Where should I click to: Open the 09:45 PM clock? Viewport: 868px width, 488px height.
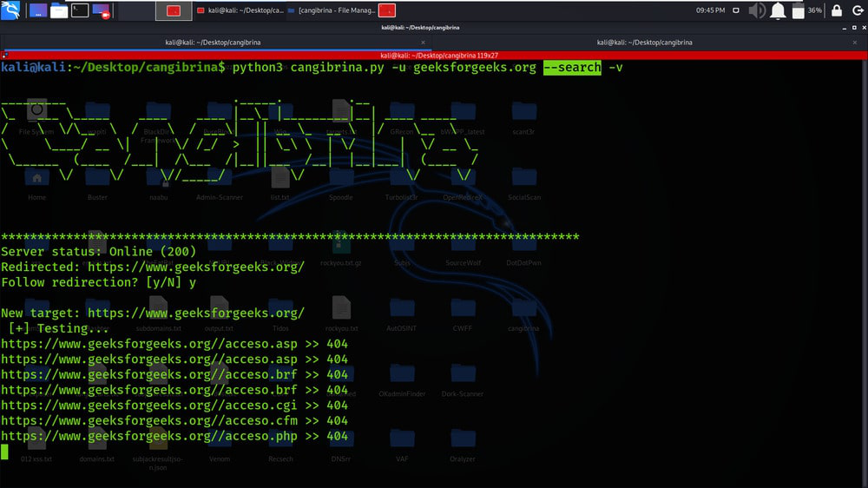[x=710, y=10]
